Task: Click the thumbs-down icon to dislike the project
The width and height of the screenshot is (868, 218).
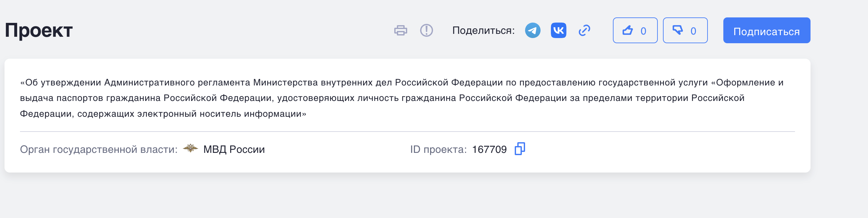Action: click(x=677, y=30)
